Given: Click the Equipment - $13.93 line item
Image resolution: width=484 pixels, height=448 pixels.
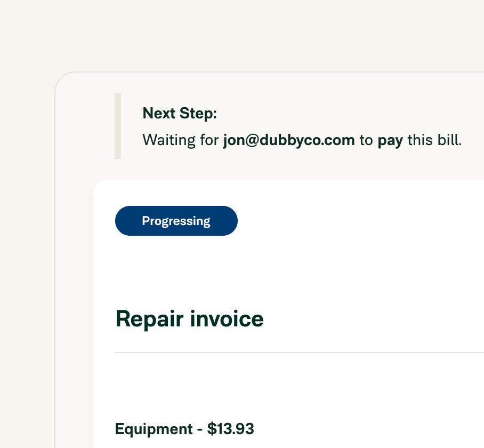Looking at the screenshot, I should [x=184, y=429].
